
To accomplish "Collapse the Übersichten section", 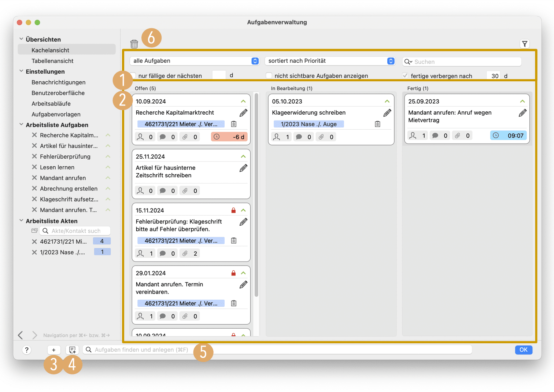I will coord(21,39).
